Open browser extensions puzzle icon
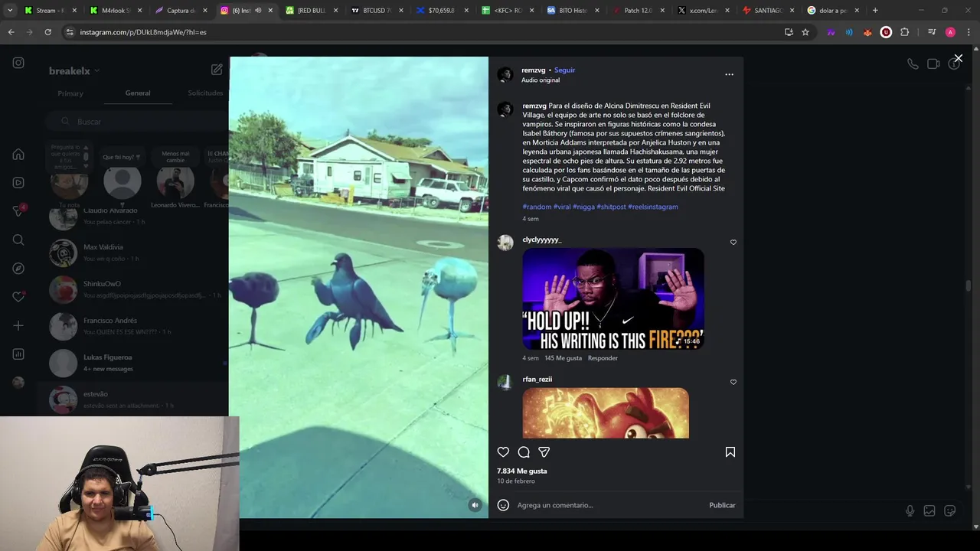Screen dimensions: 980x551 [905, 32]
